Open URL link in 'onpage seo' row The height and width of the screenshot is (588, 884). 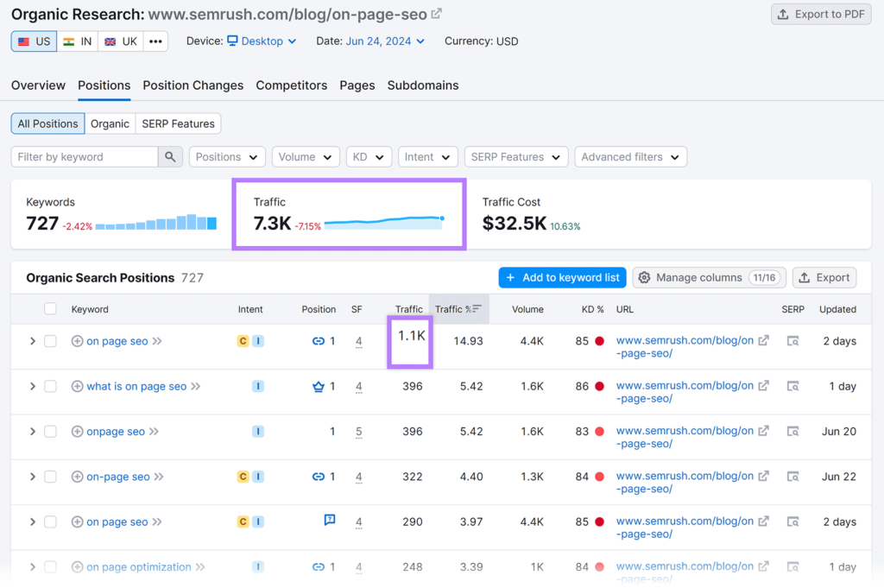point(685,437)
